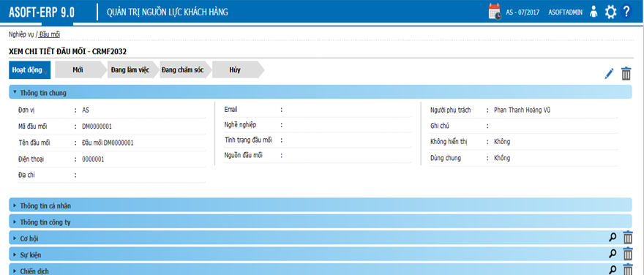Open the help question mark icon
Viewport: 644px width, 275px height.
point(626,12)
